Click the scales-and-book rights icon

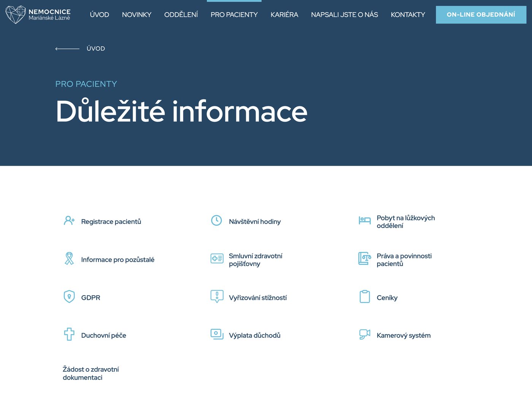[x=364, y=258]
